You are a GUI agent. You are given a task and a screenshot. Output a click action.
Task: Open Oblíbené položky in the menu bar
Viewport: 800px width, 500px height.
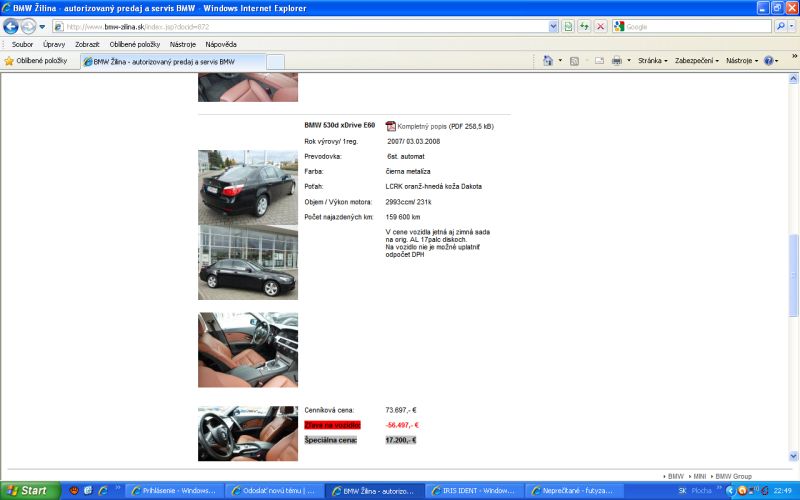[135, 44]
